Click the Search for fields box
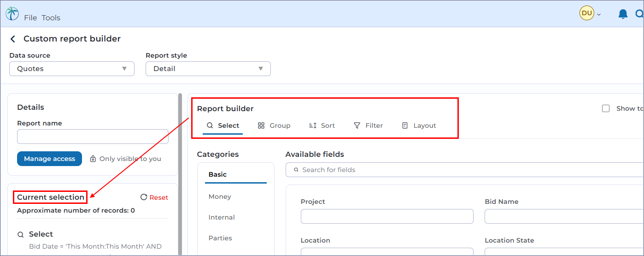 (465, 170)
